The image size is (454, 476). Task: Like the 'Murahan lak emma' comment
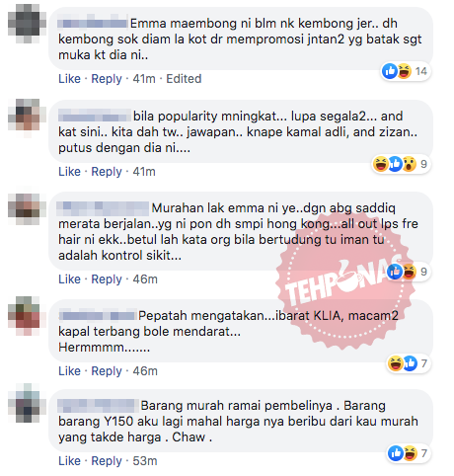pos(69,279)
